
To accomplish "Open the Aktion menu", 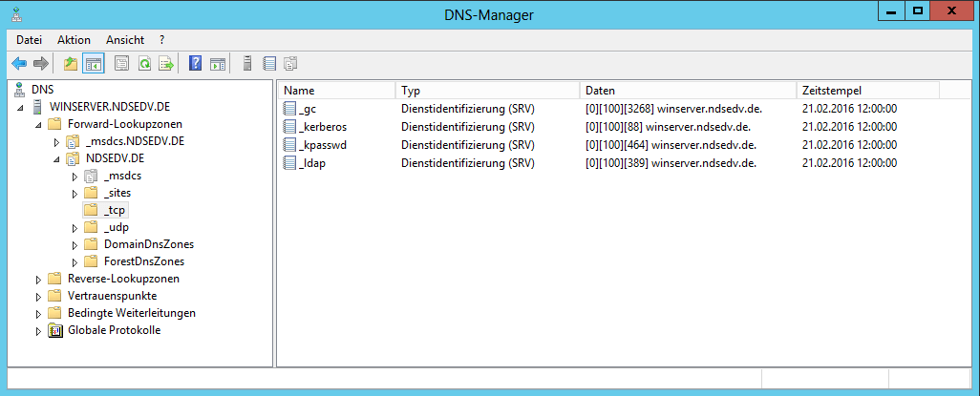I will click(x=74, y=40).
